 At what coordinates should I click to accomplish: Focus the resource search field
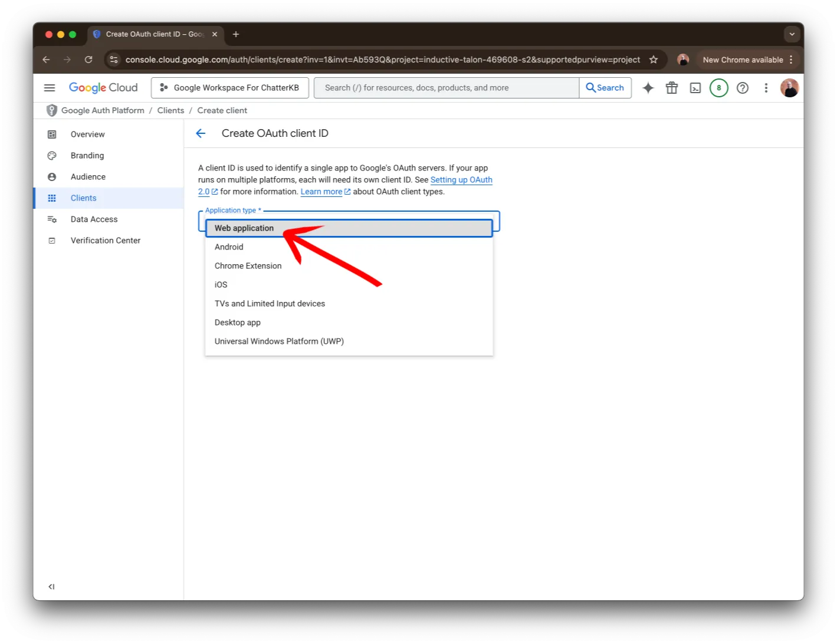click(447, 88)
